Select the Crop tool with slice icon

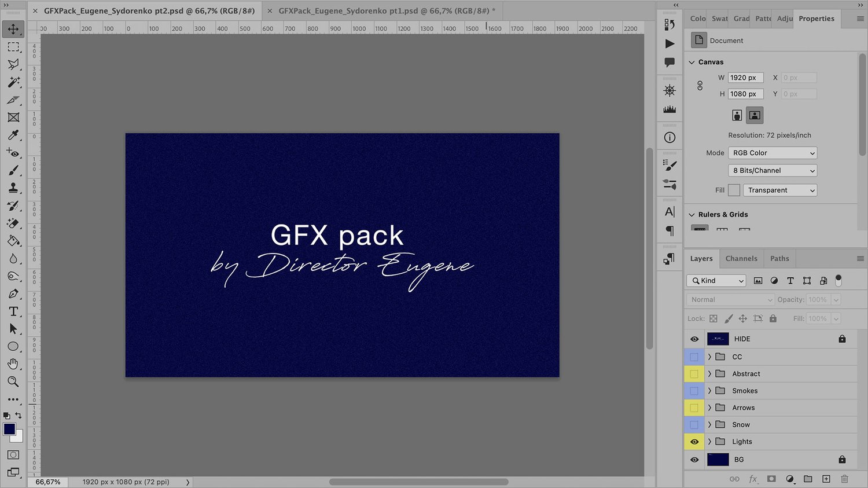(13, 100)
